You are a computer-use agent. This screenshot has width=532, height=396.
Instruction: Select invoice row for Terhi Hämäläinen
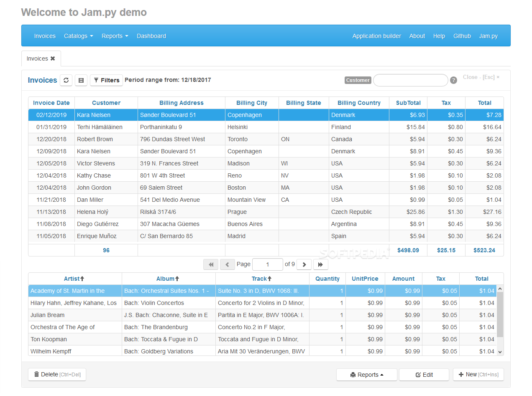(266, 127)
